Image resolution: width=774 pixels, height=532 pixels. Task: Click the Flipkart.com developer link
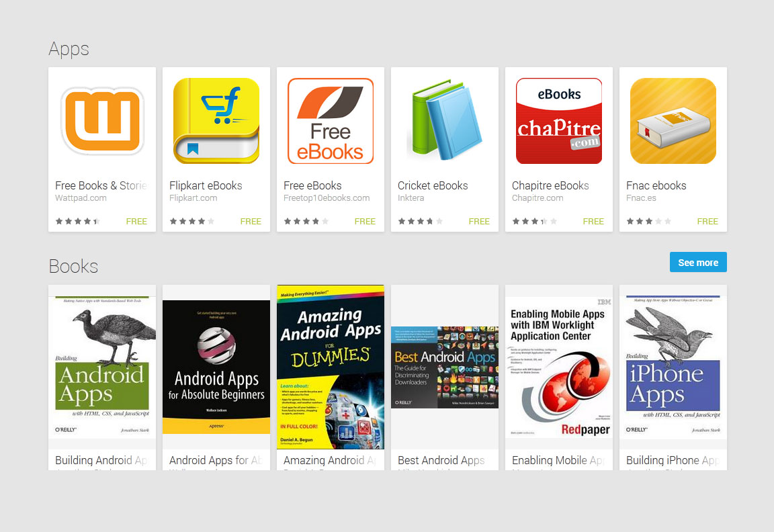click(x=193, y=198)
